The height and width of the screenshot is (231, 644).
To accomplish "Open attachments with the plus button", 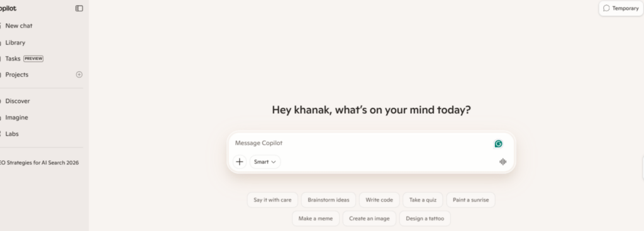I will pyautogui.click(x=240, y=162).
